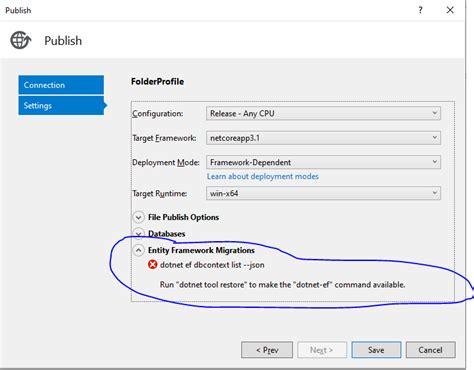The image size is (474, 370).
Task: Close the Publish dialog
Action: 450,10
